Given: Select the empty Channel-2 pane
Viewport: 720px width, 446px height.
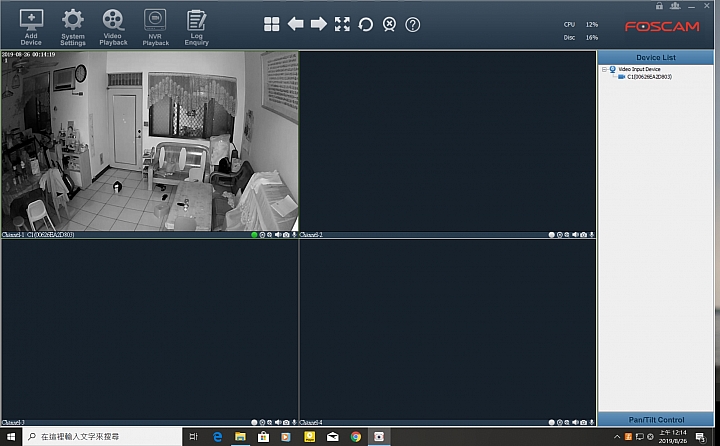Looking at the screenshot, I should (447, 141).
